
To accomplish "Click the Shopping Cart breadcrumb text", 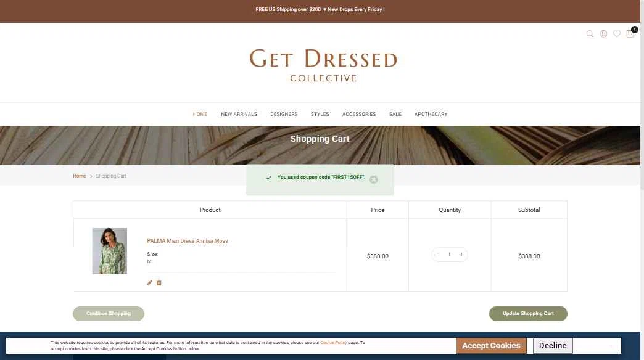I will coord(111,176).
